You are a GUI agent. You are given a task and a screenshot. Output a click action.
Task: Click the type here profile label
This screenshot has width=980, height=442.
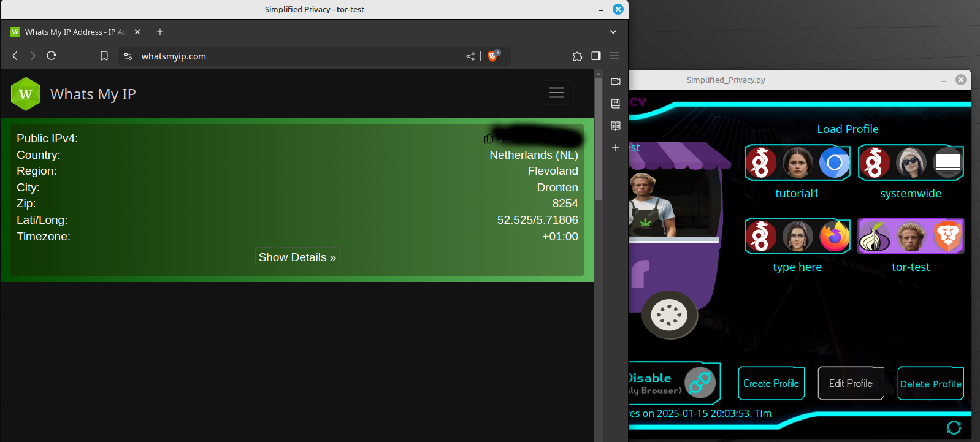[x=797, y=267]
